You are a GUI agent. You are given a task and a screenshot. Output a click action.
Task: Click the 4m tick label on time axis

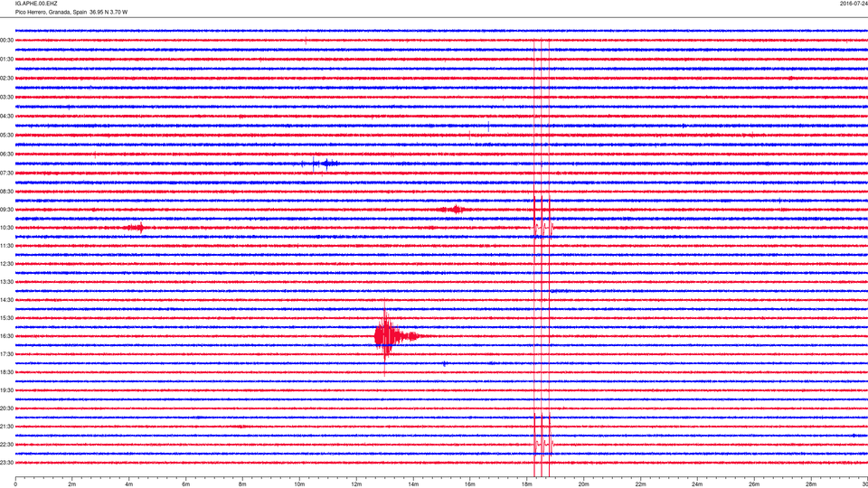click(x=129, y=484)
